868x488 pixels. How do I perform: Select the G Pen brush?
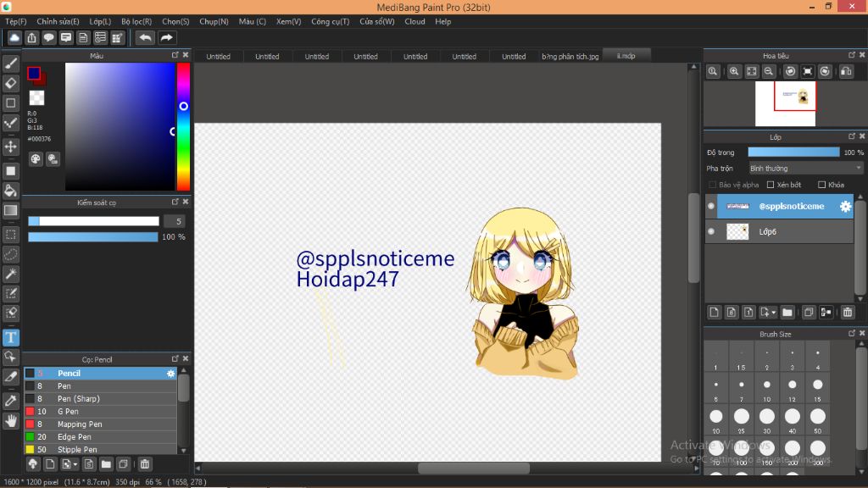point(100,412)
